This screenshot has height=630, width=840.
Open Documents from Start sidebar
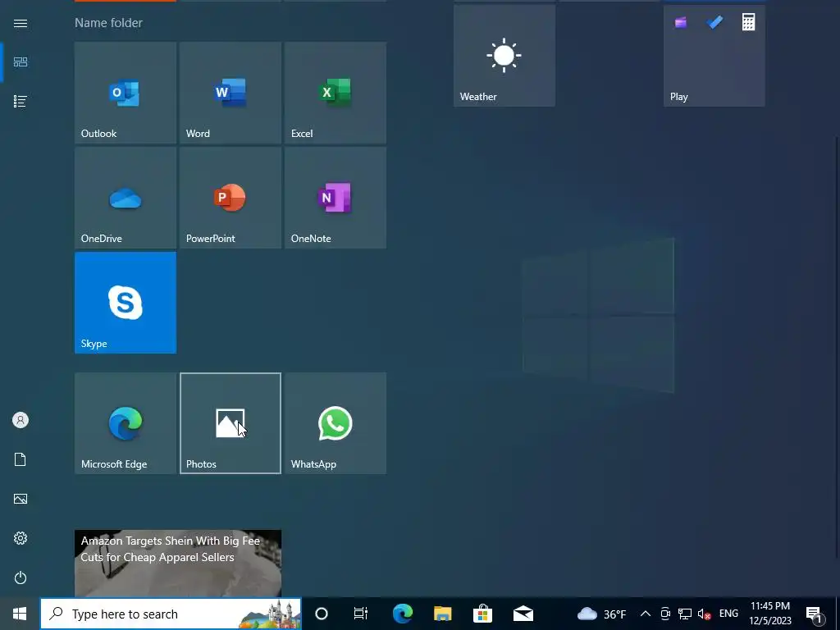(21, 459)
